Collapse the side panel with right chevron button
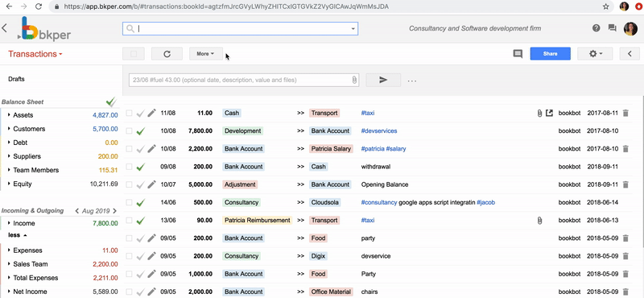 630,54
